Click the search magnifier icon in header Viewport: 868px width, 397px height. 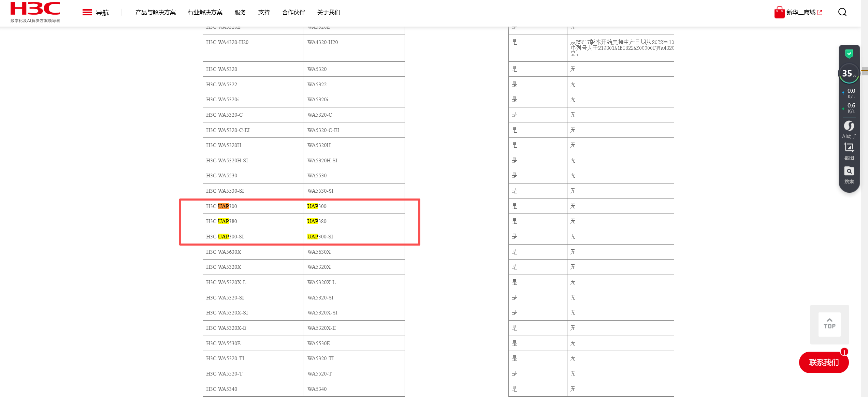[842, 12]
